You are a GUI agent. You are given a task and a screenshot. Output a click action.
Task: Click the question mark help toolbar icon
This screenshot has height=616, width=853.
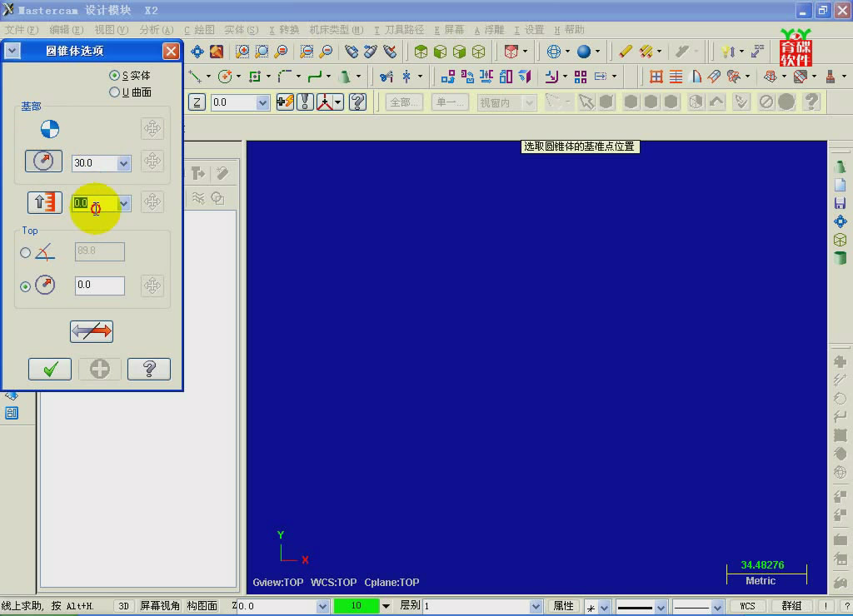[x=357, y=102]
